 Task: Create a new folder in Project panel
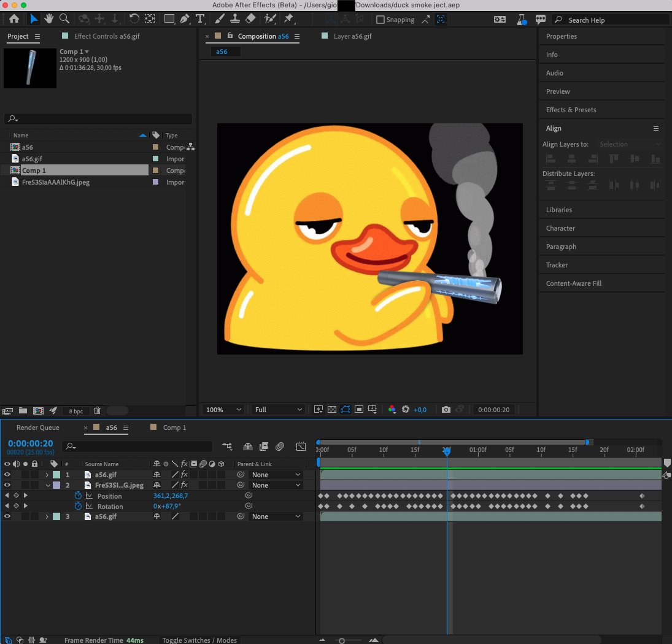point(23,411)
